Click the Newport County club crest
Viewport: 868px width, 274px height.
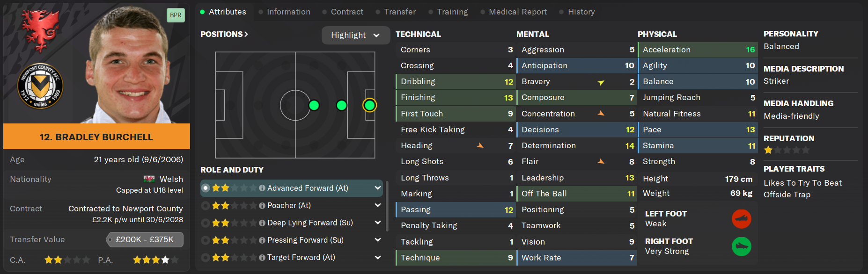(40, 86)
